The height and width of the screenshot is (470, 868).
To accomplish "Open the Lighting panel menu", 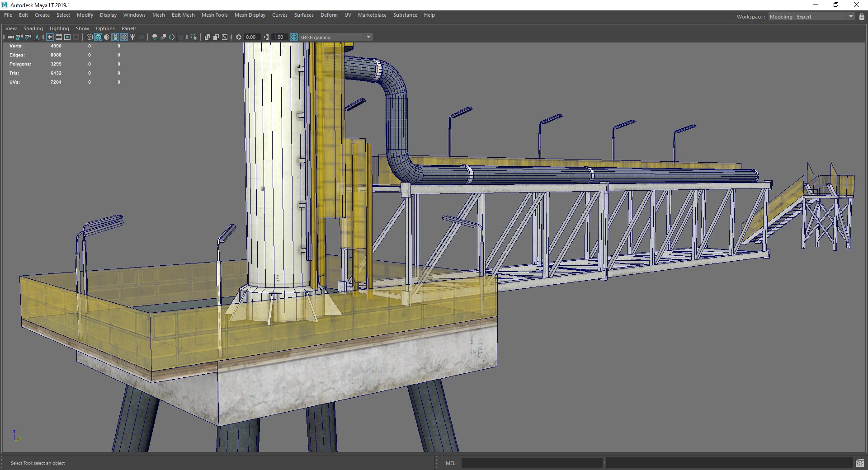I will point(59,28).
